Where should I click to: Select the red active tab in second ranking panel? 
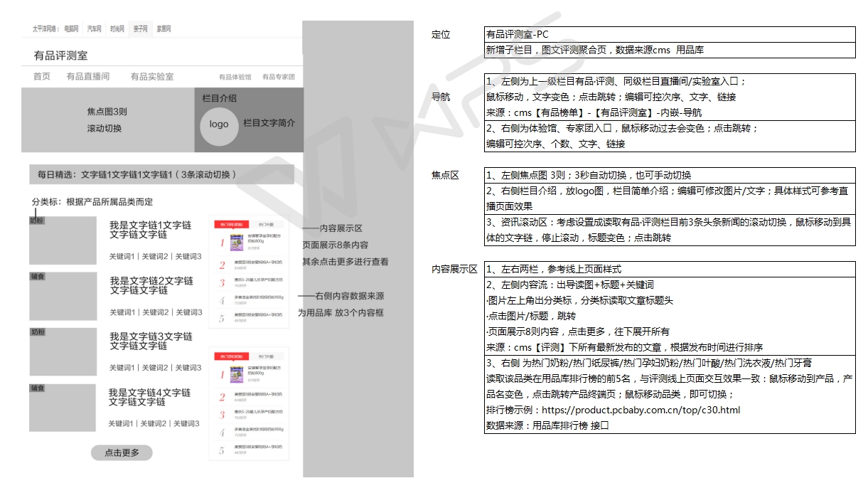click(231, 356)
